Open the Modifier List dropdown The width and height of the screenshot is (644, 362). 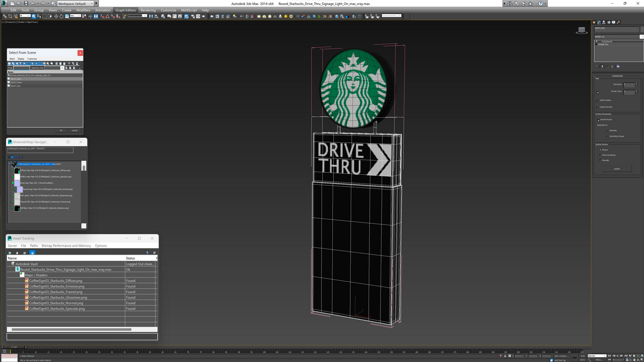point(642,37)
